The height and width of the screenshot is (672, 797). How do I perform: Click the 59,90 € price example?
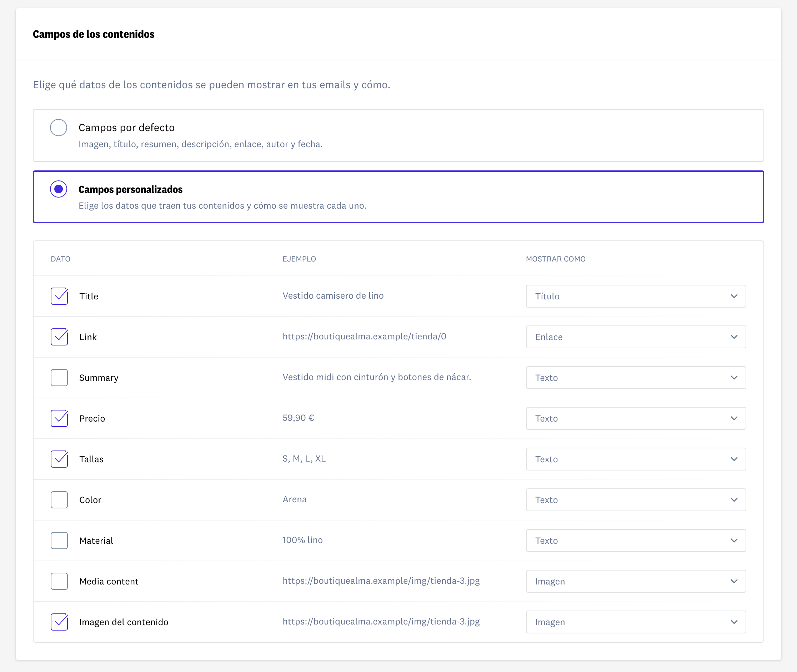298,418
